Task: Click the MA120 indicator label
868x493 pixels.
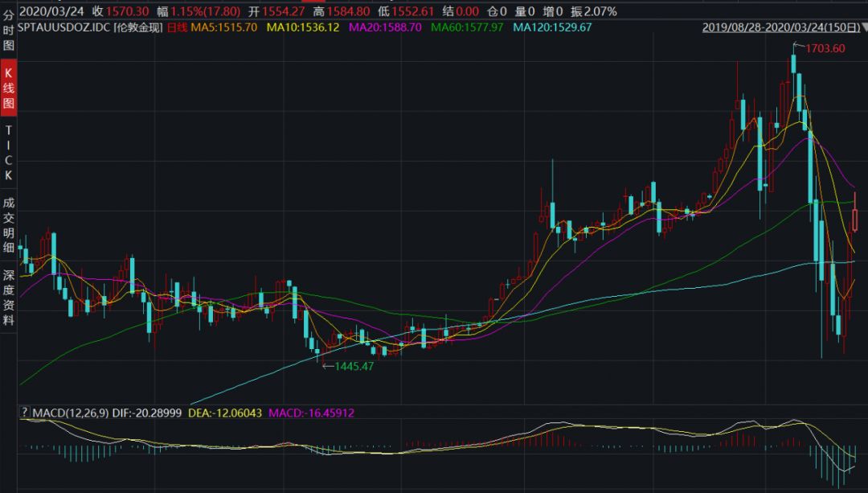Action: click(552, 27)
